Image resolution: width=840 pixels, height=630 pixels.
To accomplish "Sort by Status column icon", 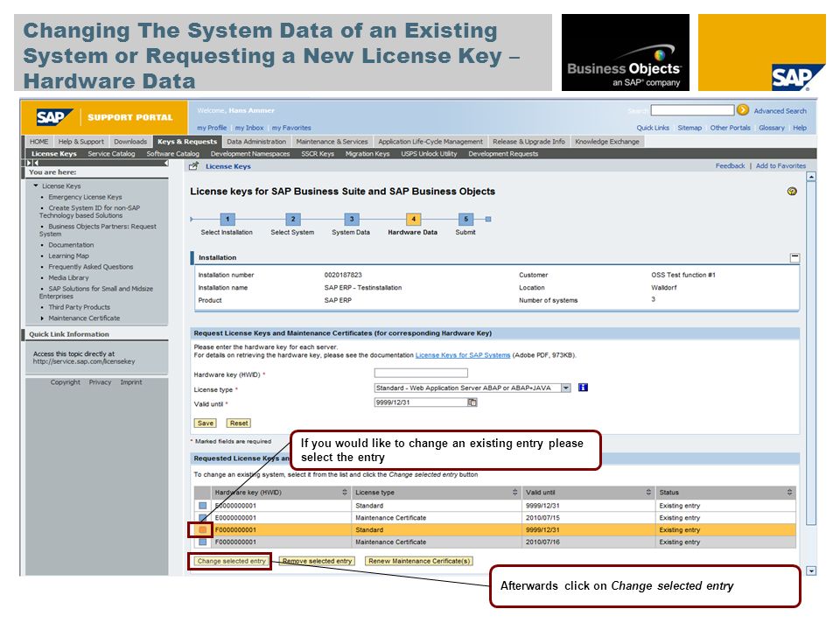I will click(789, 492).
